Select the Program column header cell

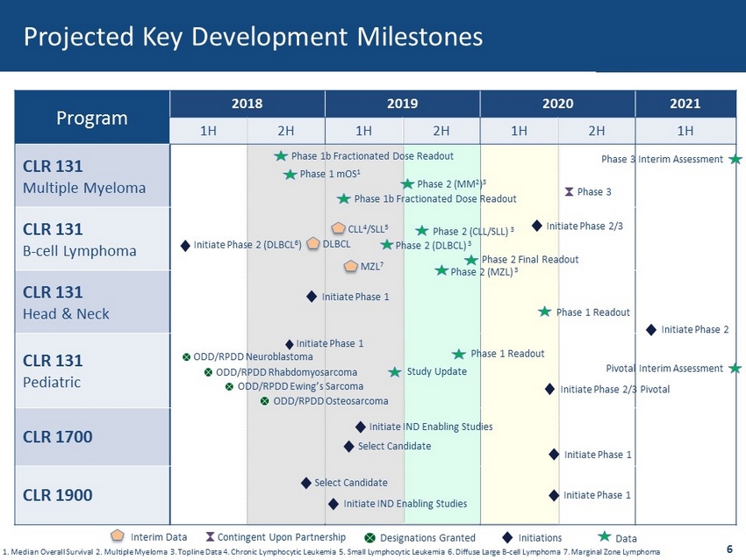[x=92, y=117]
